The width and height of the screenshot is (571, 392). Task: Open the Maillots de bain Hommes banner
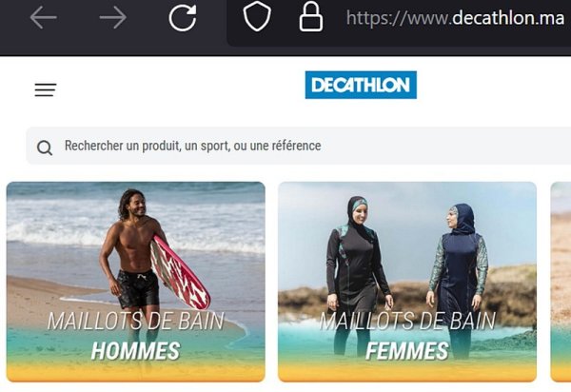pyautogui.click(x=136, y=282)
